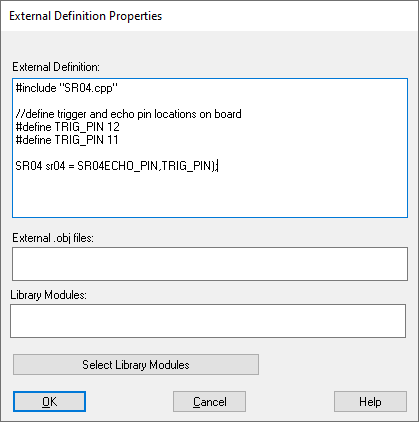Confirm the dialog with the OK button
Viewport: 419px width, 422px height.
[49, 402]
